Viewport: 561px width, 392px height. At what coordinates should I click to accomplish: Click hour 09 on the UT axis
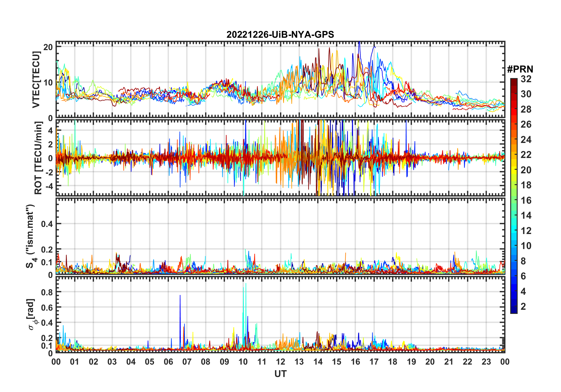(224, 362)
